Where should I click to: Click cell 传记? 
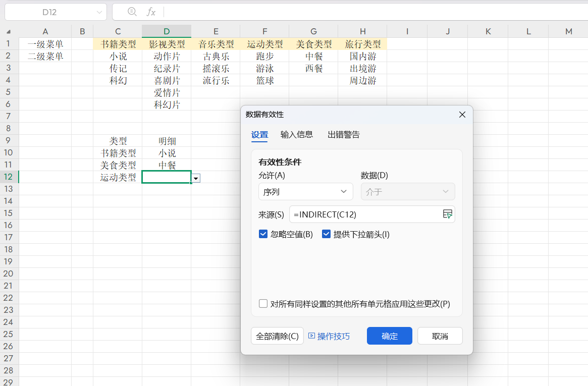pyautogui.click(x=118, y=68)
